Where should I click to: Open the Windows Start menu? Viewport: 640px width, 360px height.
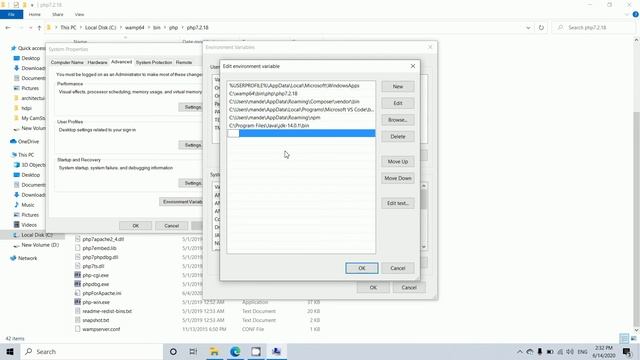tap(10, 351)
